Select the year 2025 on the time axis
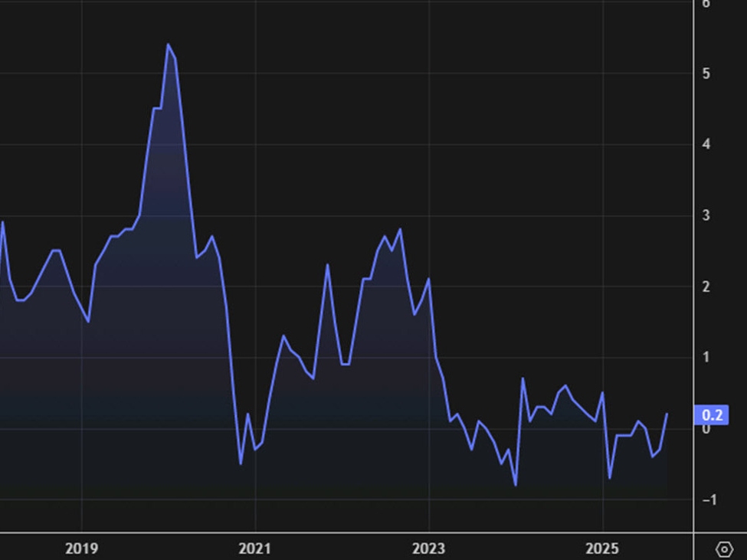The width and height of the screenshot is (747, 560). (603, 549)
